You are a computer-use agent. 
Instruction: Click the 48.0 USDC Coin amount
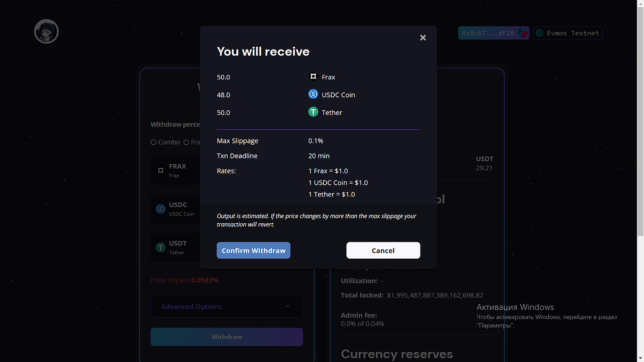coord(224,95)
